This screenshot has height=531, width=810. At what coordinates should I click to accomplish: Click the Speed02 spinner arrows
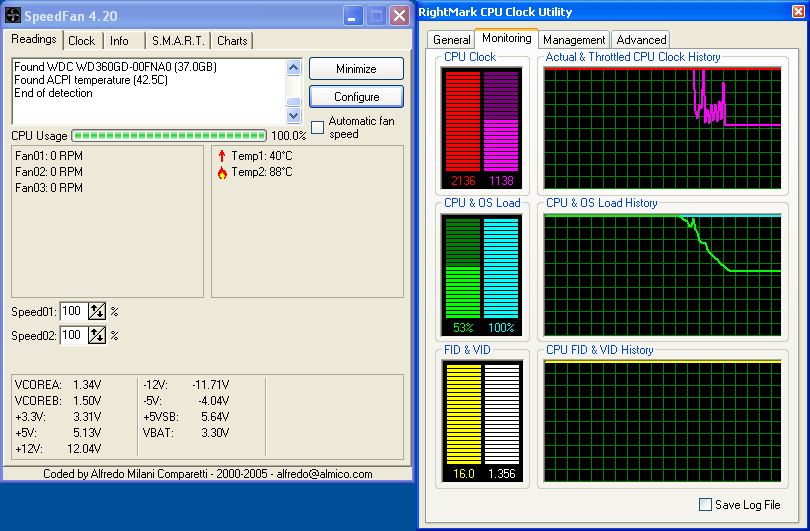click(97, 336)
